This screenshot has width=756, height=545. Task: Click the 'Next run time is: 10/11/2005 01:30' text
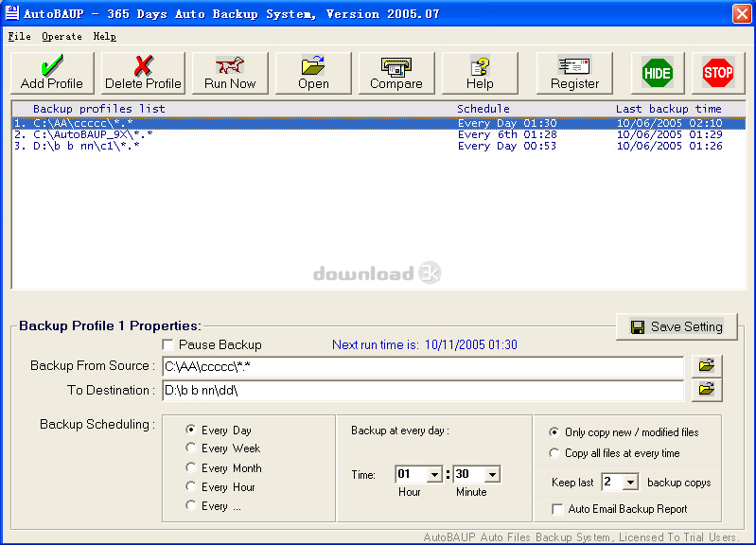point(424,344)
